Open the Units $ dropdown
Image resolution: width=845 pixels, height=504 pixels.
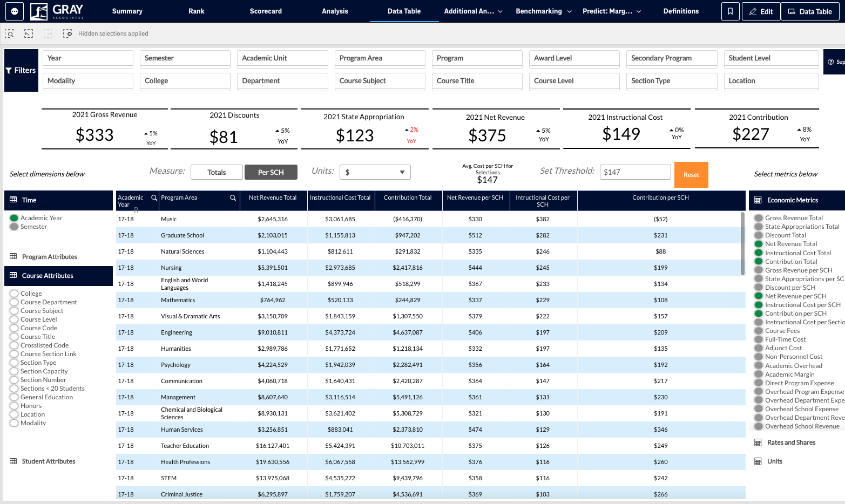coord(375,172)
